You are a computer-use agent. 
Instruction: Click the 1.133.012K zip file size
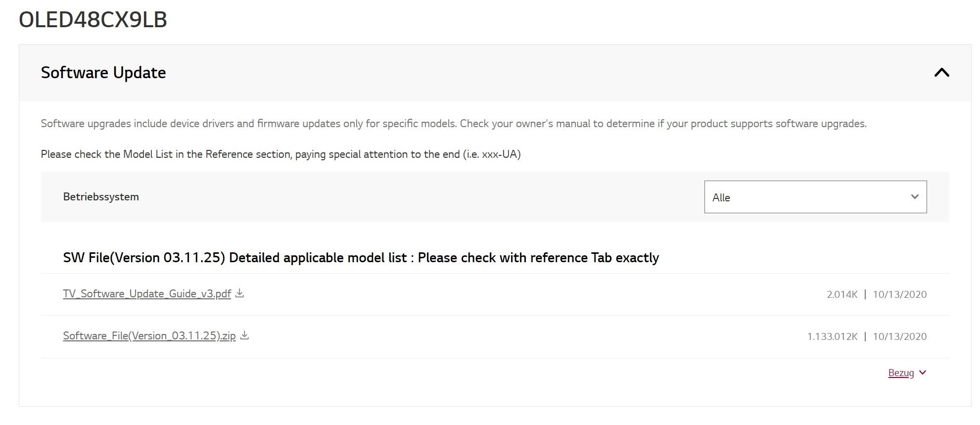pyautogui.click(x=832, y=336)
